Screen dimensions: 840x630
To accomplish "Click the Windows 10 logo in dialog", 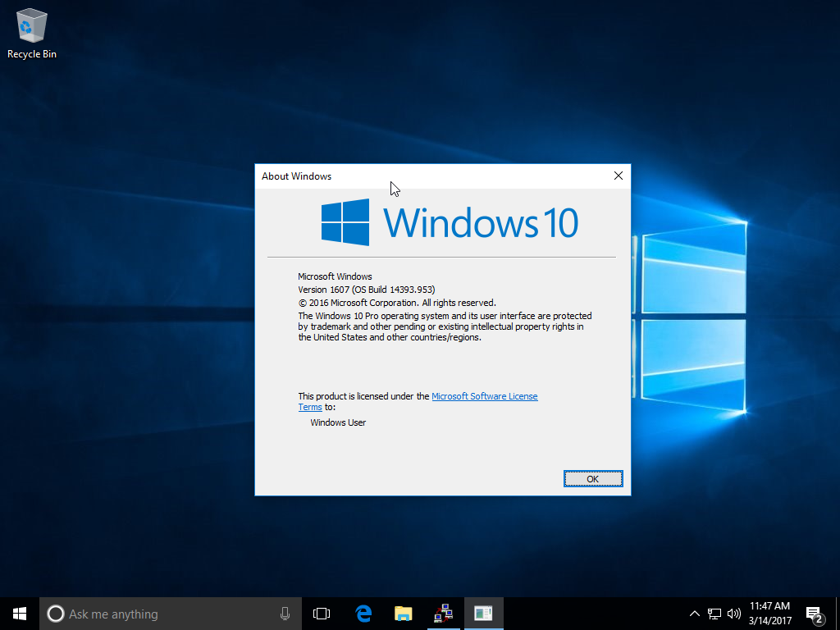I will tap(450, 222).
